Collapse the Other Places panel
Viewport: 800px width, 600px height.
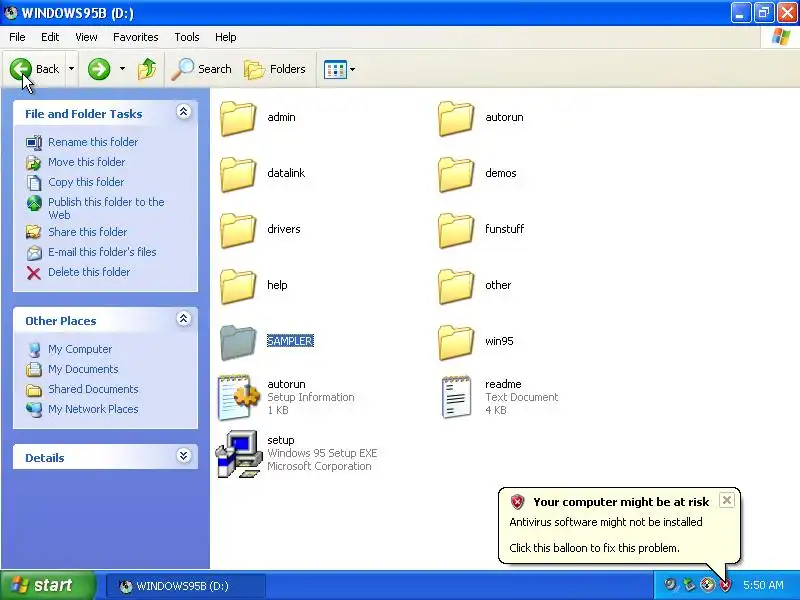(183, 319)
